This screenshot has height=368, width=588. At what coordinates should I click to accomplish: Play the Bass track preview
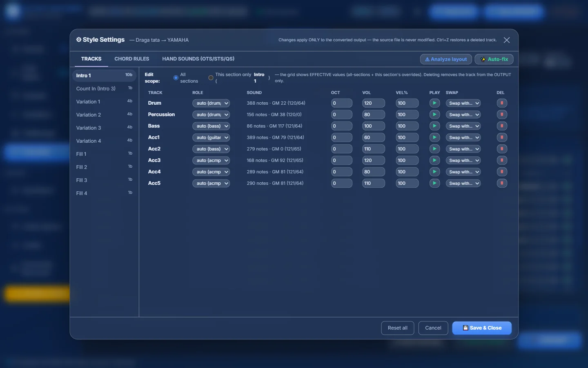pos(434,126)
